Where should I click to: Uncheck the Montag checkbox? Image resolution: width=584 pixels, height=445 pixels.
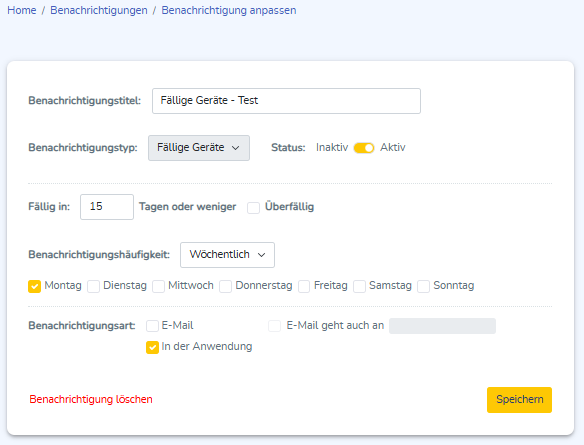click(35, 286)
